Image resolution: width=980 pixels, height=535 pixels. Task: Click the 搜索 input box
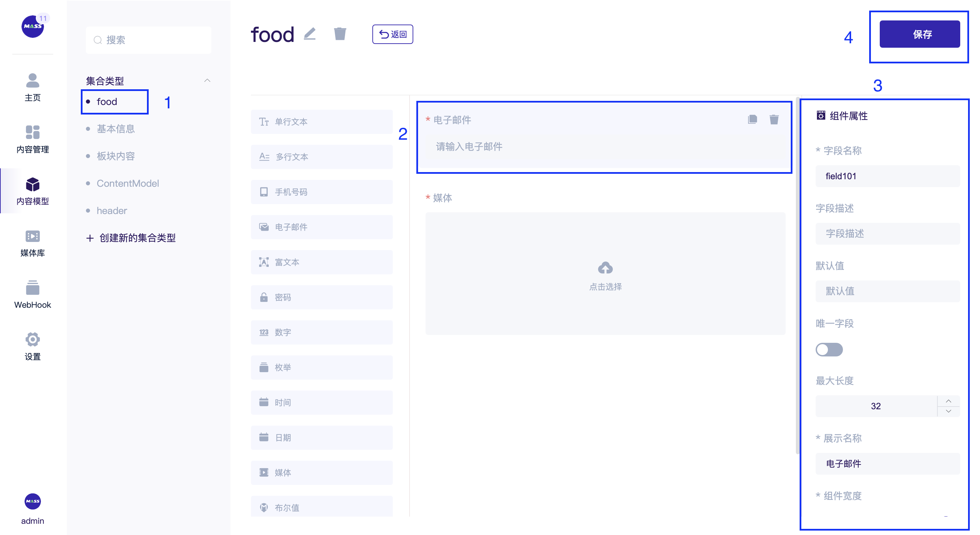point(148,40)
